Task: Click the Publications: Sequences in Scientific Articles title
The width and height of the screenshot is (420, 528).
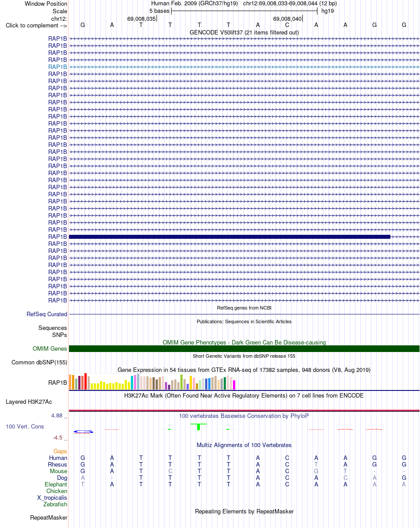Action: (x=244, y=321)
